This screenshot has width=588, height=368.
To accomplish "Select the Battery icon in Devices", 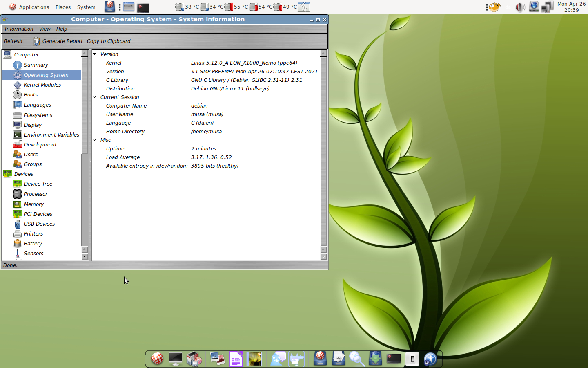I will click(17, 244).
